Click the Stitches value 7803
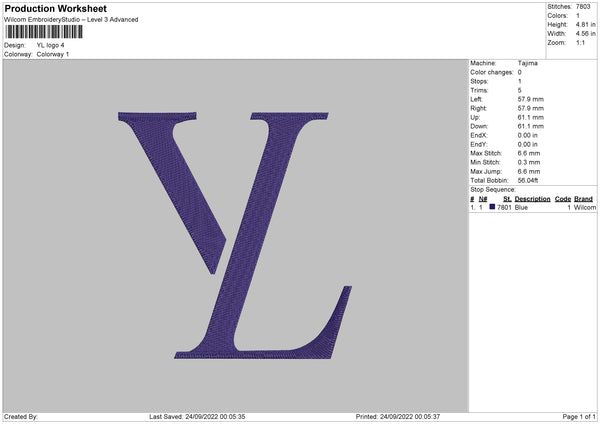 coord(583,7)
